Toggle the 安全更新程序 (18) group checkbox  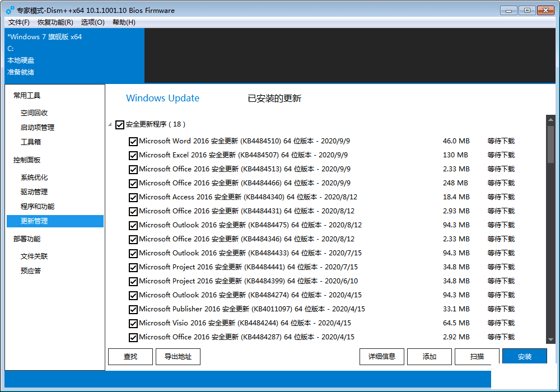120,124
